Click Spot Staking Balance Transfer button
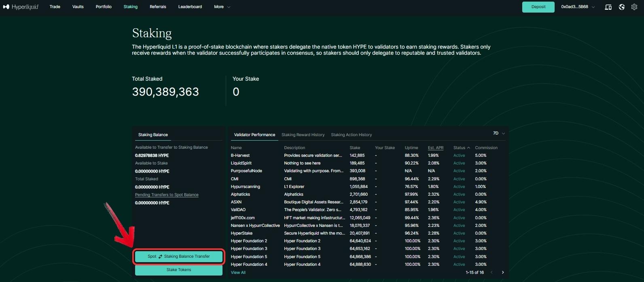Screen dimensions: 644x282 179,256
